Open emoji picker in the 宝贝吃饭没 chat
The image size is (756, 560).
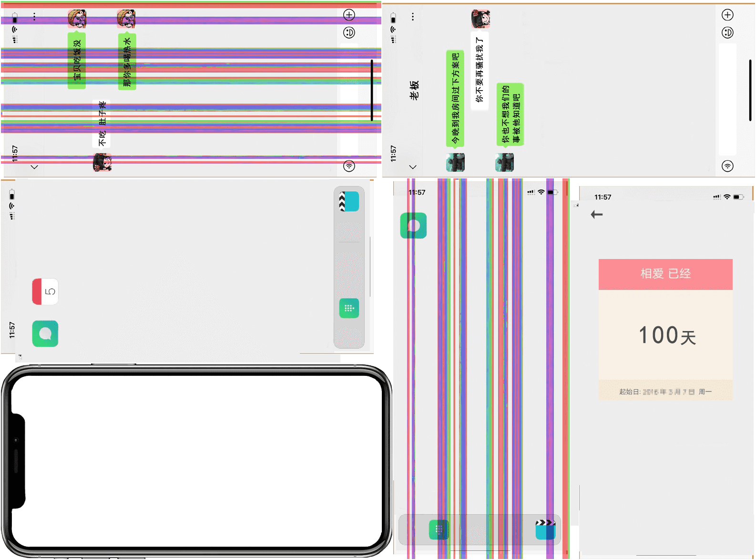349,32
